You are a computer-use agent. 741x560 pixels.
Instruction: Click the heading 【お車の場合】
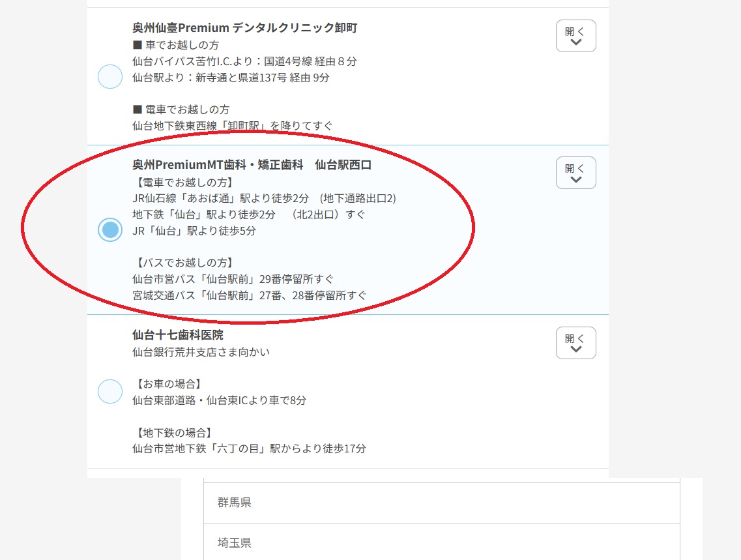coord(169,384)
